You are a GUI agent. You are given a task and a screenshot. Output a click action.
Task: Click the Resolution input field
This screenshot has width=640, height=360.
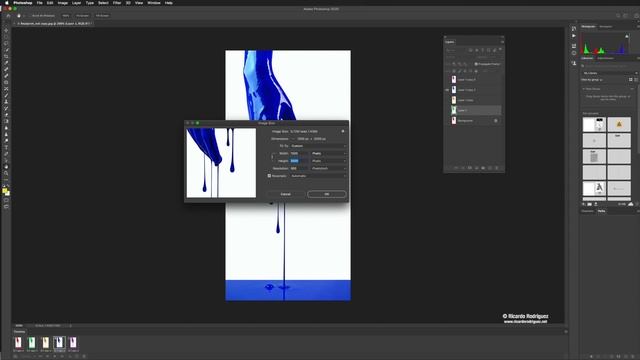coord(300,168)
